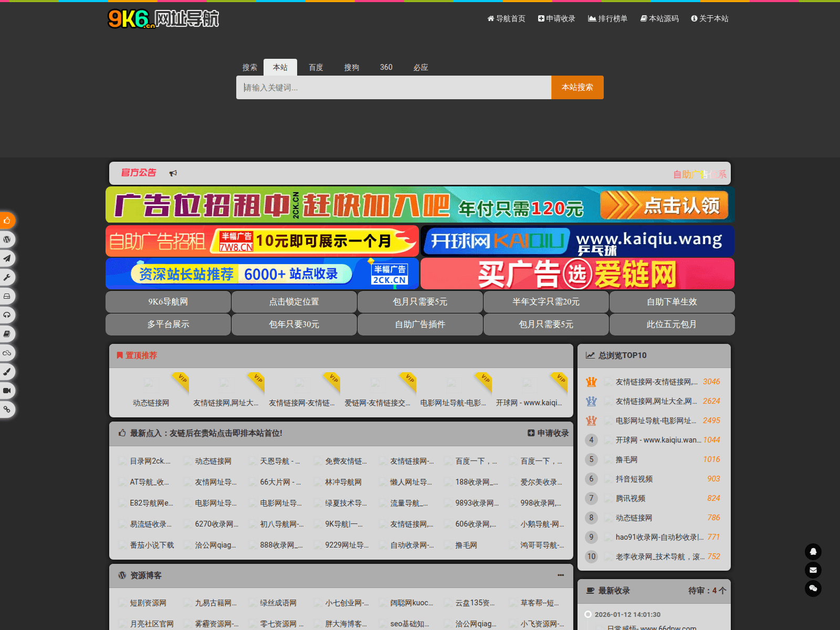The image size is (840, 630).
Task: Open 排行榜单 in the top navigation
Action: coord(607,18)
